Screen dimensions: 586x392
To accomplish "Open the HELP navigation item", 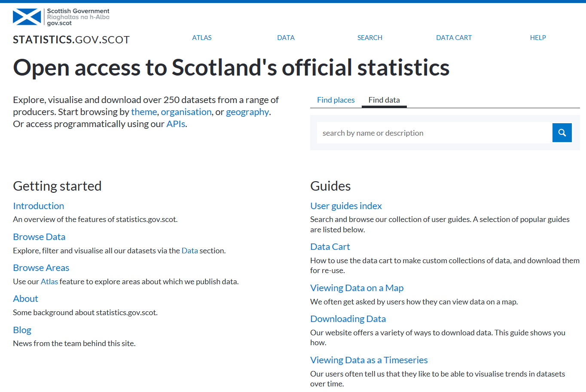I will click(537, 38).
